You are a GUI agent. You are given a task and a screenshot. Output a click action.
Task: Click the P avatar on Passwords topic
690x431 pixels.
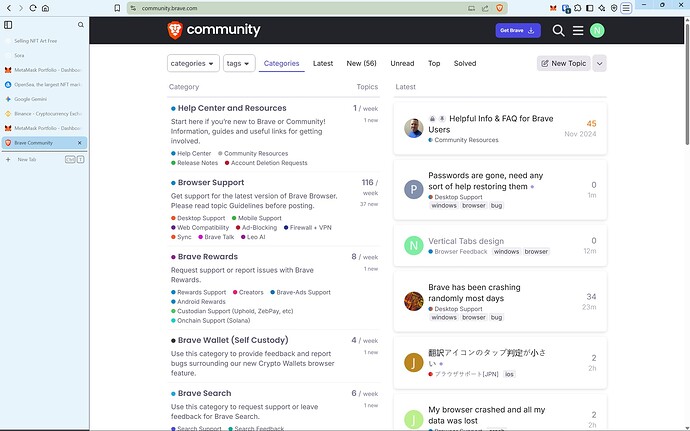coord(414,189)
